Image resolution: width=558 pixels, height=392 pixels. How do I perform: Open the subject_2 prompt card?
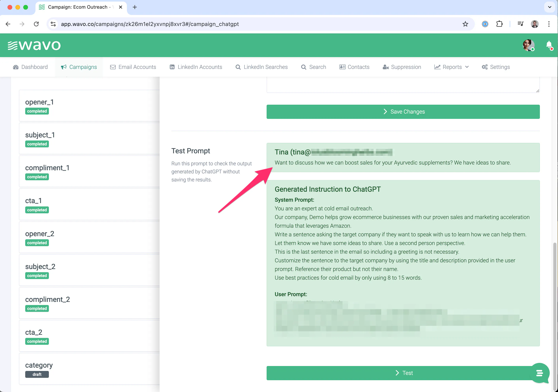89,270
